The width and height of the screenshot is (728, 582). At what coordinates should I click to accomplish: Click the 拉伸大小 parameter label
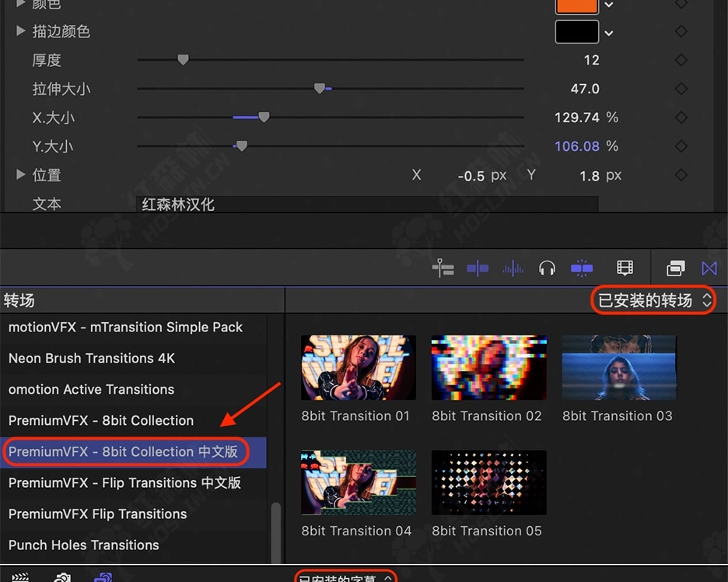(x=61, y=89)
